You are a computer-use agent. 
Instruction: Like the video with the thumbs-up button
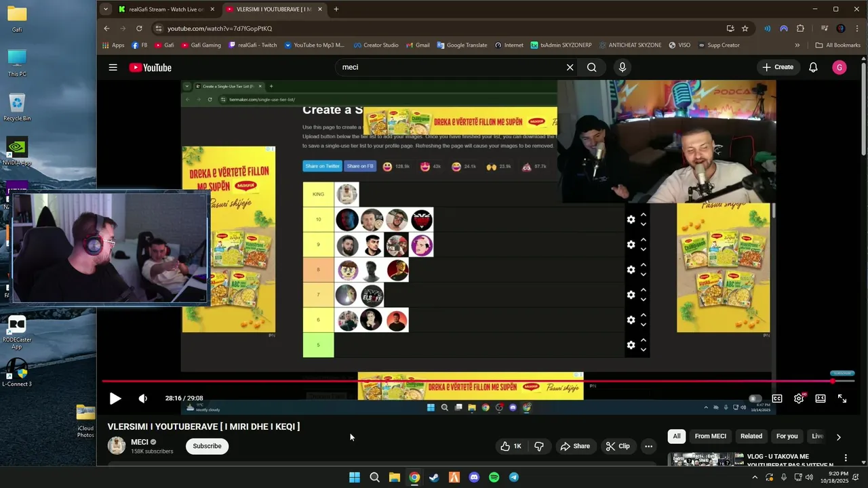pos(510,446)
